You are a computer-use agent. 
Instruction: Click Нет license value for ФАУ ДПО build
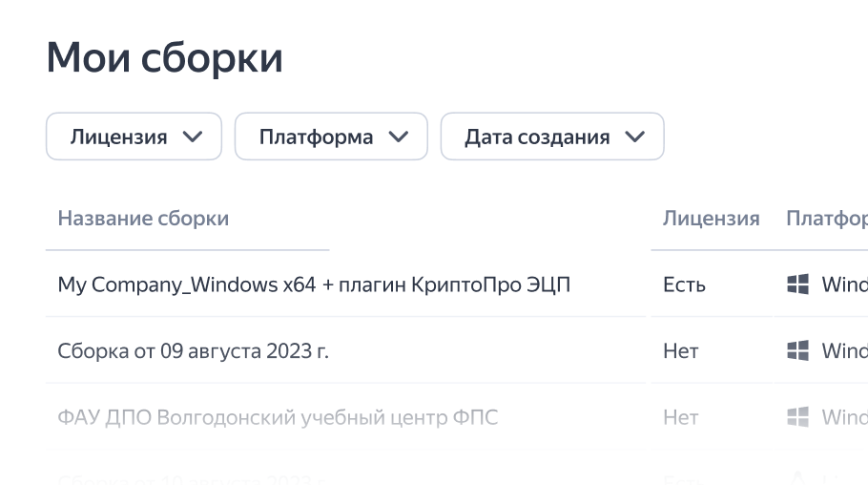680,417
